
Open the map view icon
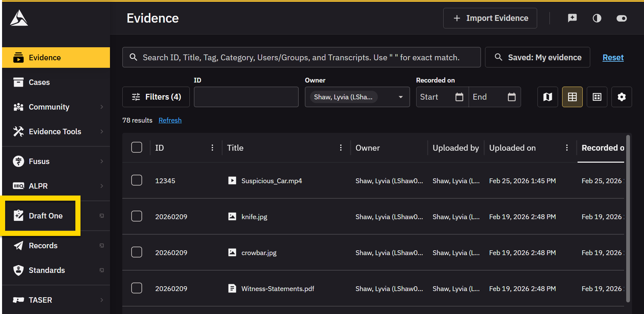547,97
